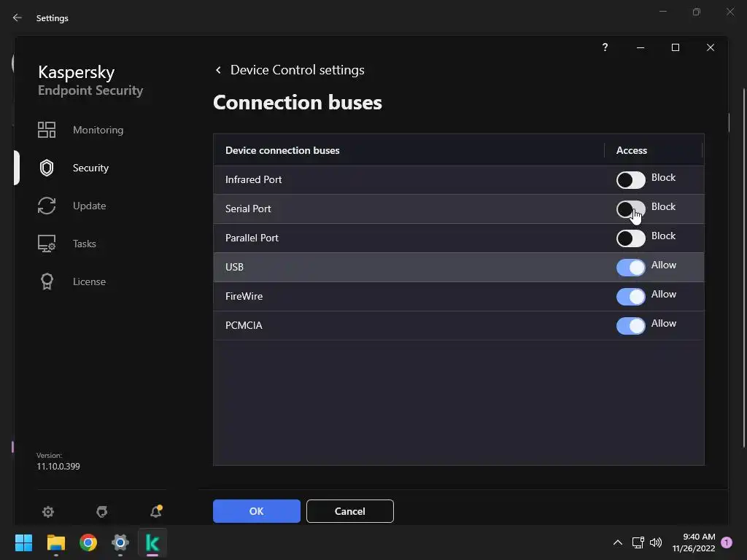Select the Parallel Port row label
Image resolution: width=747 pixels, height=560 pixels.
click(252, 238)
